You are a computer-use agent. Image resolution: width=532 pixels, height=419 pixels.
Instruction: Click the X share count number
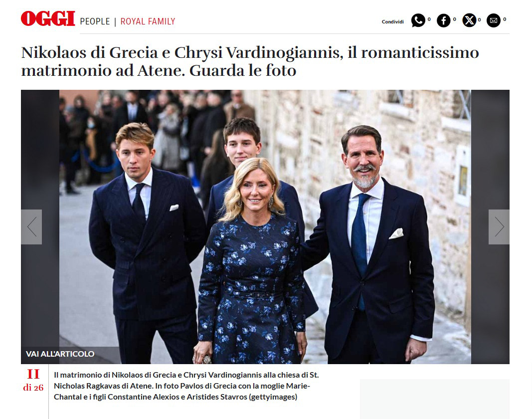point(479,19)
